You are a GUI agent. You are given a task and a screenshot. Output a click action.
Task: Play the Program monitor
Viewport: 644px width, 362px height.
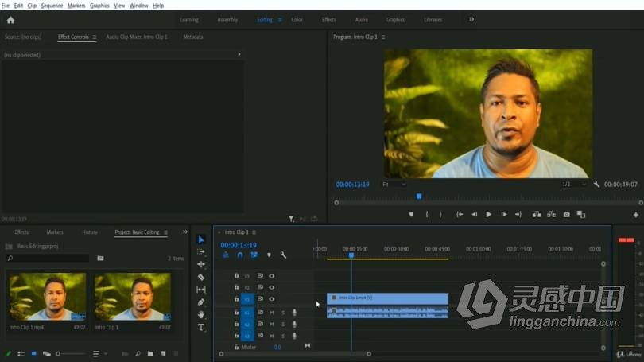point(488,215)
